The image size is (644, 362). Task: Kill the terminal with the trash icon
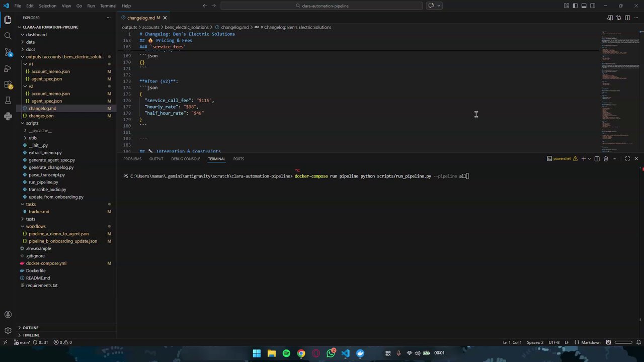point(606,159)
